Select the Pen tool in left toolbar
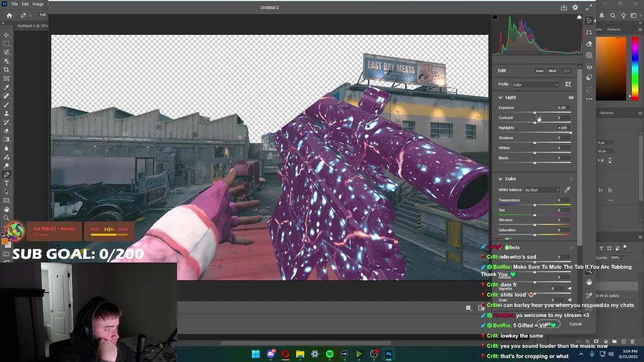644x362 pixels. 7,175
